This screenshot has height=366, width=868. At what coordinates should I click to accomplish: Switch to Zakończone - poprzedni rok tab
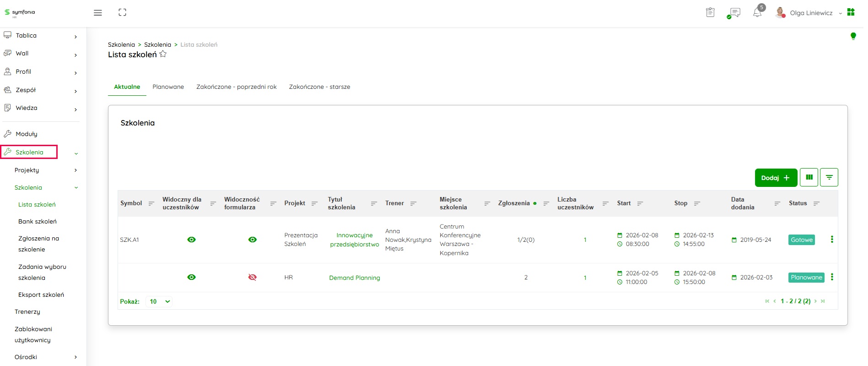pos(236,87)
